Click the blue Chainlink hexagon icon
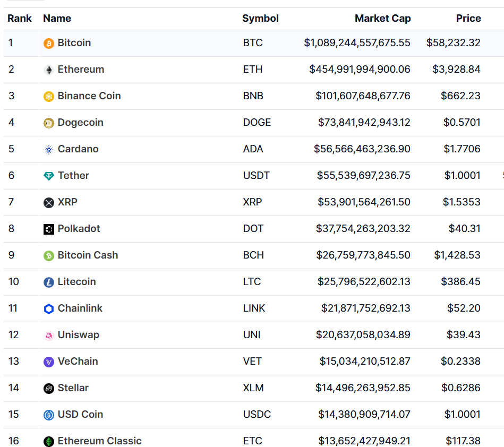Screen dimensions: 504x447 49,309
